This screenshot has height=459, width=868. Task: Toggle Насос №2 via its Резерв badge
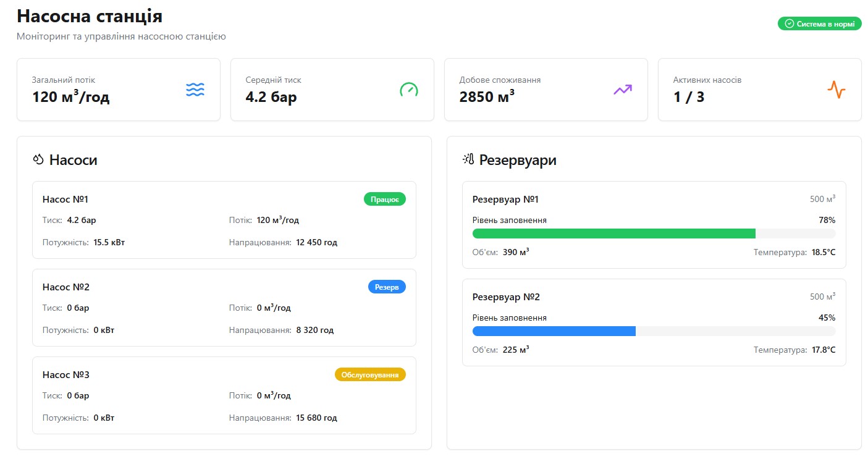tap(387, 287)
